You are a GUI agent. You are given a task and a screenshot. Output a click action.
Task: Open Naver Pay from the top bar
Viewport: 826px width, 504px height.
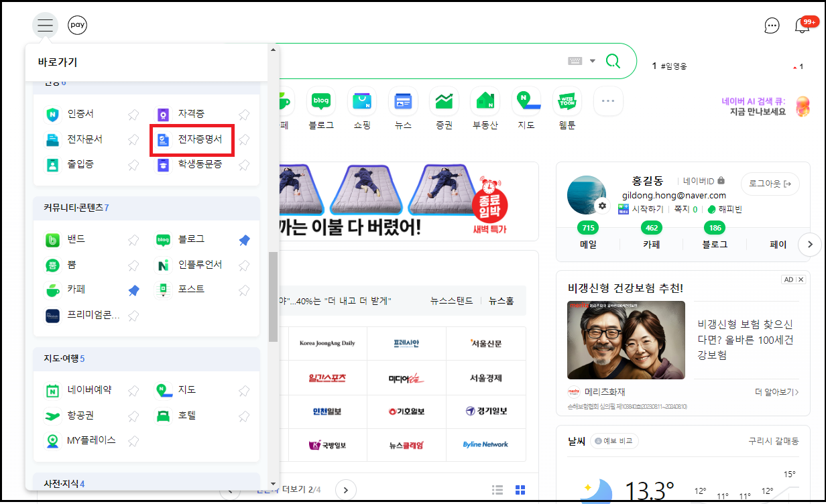(77, 25)
